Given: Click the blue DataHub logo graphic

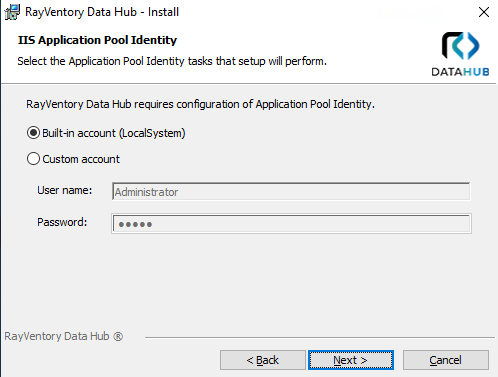Looking at the screenshot, I should [x=460, y=46].
